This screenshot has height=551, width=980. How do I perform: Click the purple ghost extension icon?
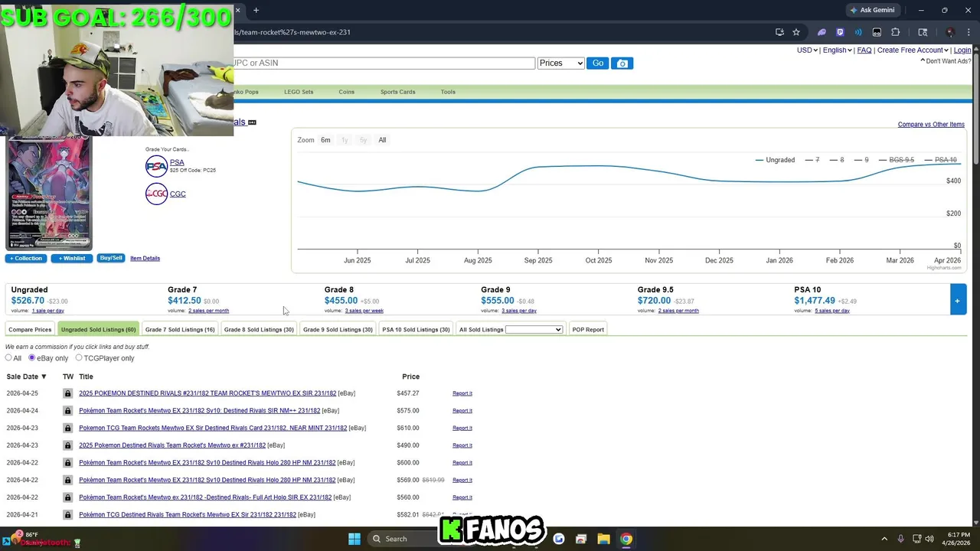coord(822,32)
